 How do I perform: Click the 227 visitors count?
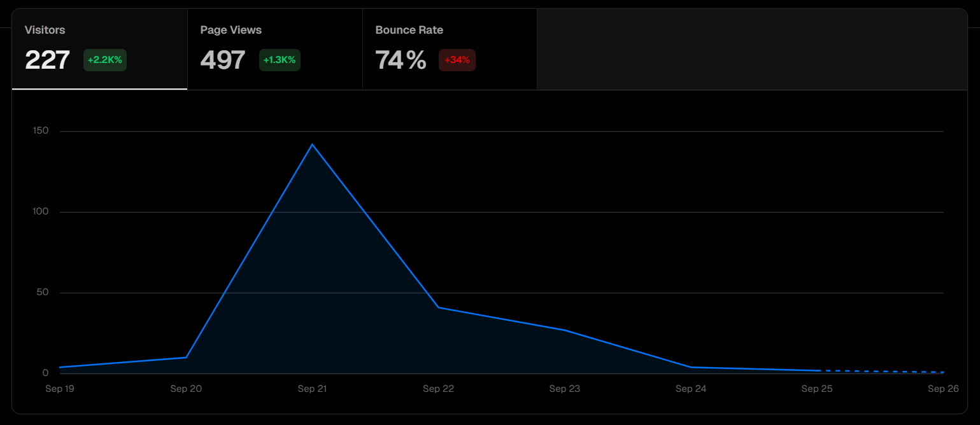47,60
